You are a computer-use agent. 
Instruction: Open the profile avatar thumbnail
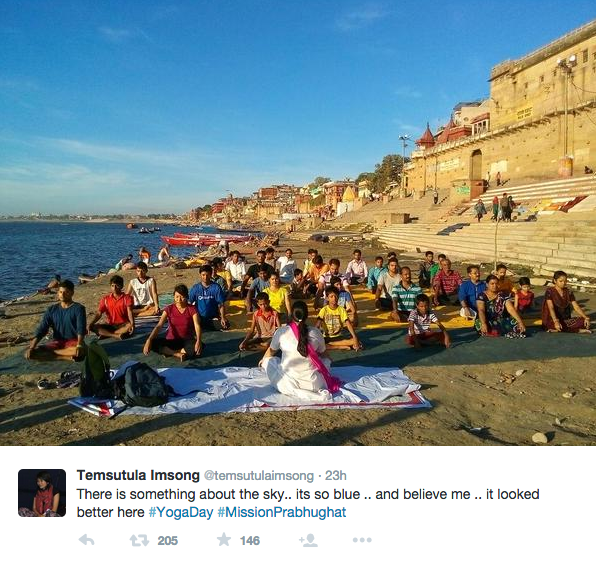point(42,493)
